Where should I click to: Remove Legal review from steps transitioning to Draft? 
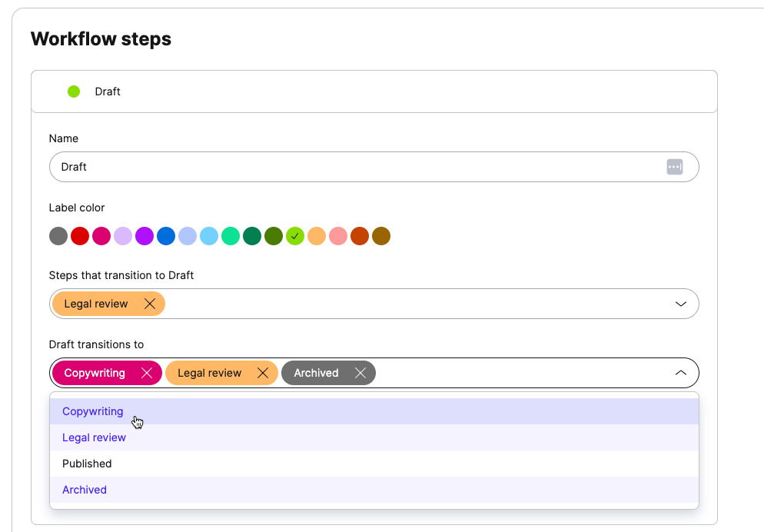coord(151,303)
